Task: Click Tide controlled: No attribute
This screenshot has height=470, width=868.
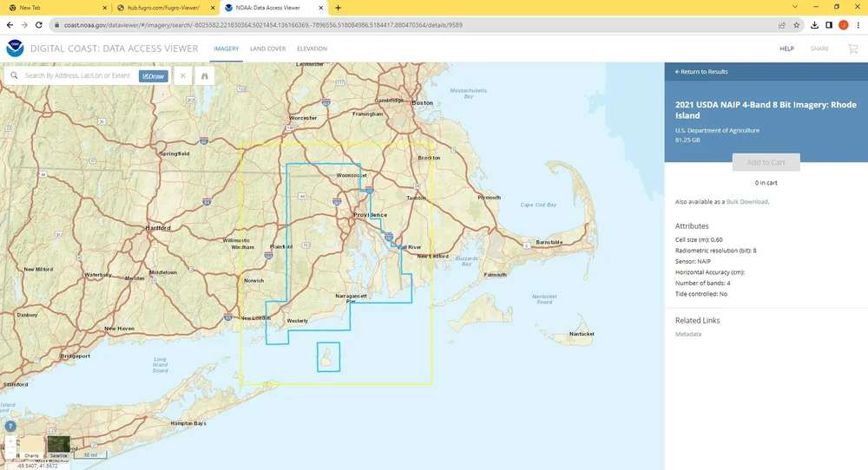Action: click(700, 294)
